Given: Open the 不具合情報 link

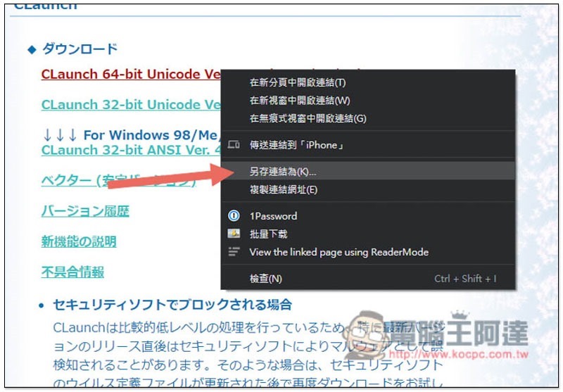Looking at the screenshot, I should (x=72, y=272).
